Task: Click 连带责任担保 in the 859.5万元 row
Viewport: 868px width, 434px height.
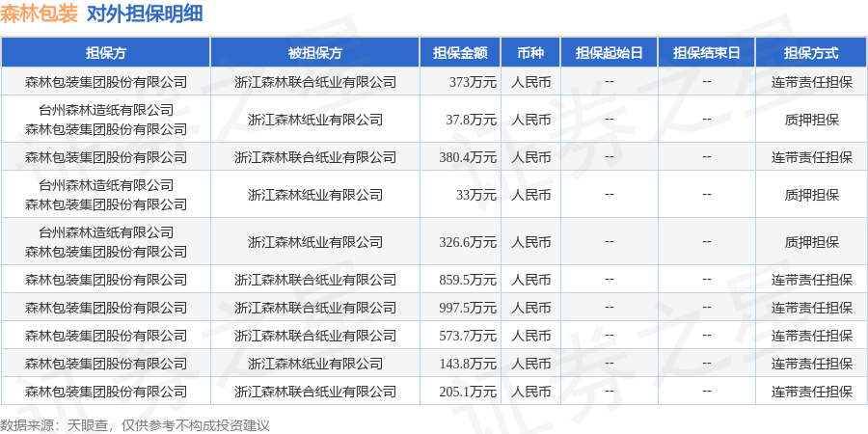Action: coord(811,280)
